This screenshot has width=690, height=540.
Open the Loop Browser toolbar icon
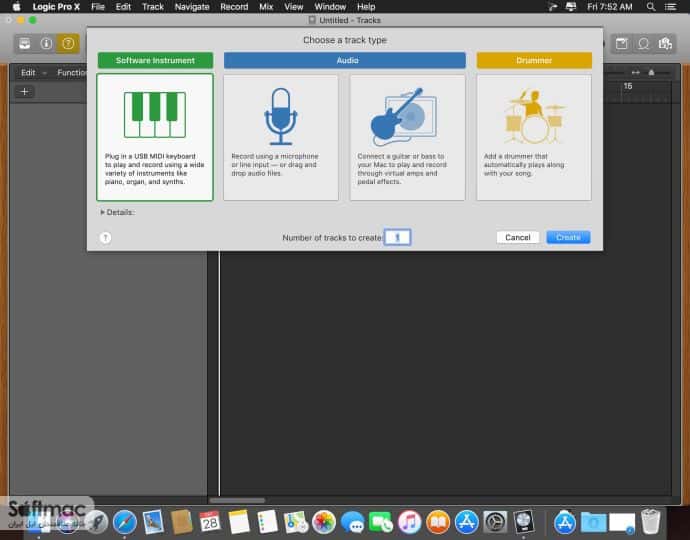pyautogui.click(x=643, y=44)
